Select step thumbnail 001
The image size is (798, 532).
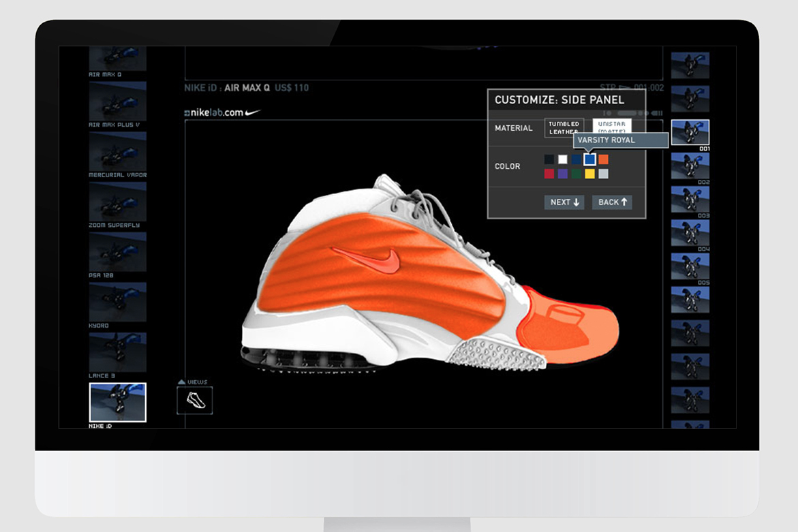[690, 133]
